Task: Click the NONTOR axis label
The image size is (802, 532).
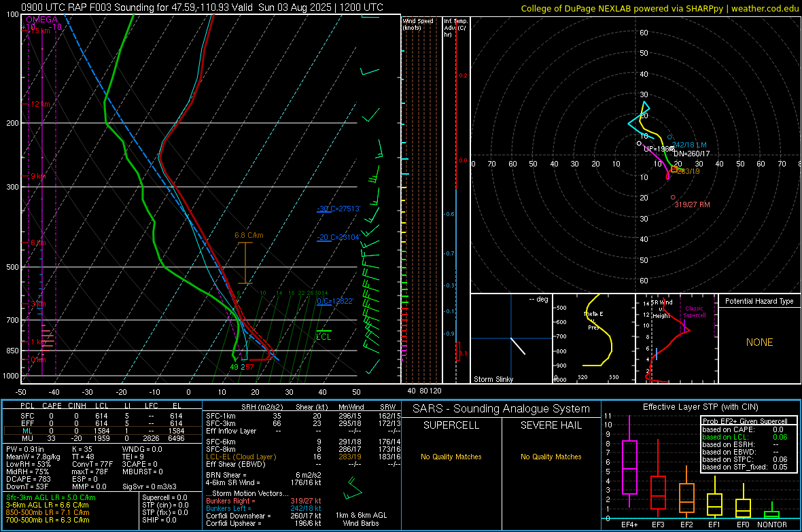Action: 772,525
